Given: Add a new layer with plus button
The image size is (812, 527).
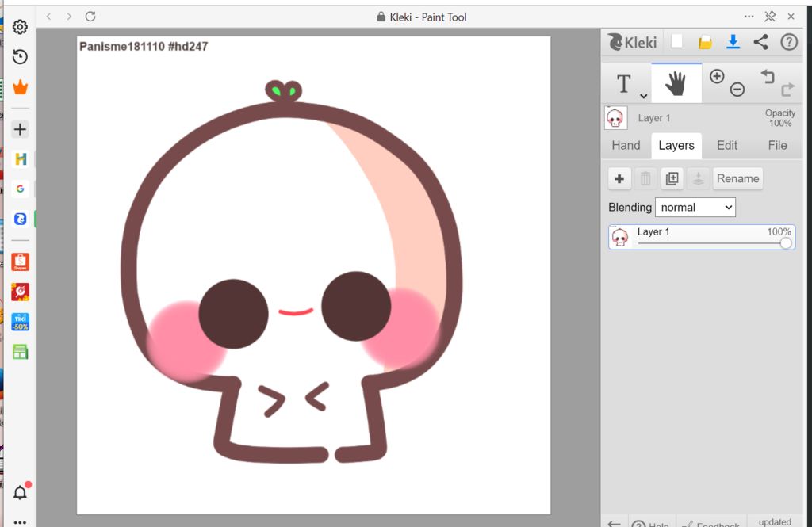Looking at the screenshot, I should coord(619,178).
